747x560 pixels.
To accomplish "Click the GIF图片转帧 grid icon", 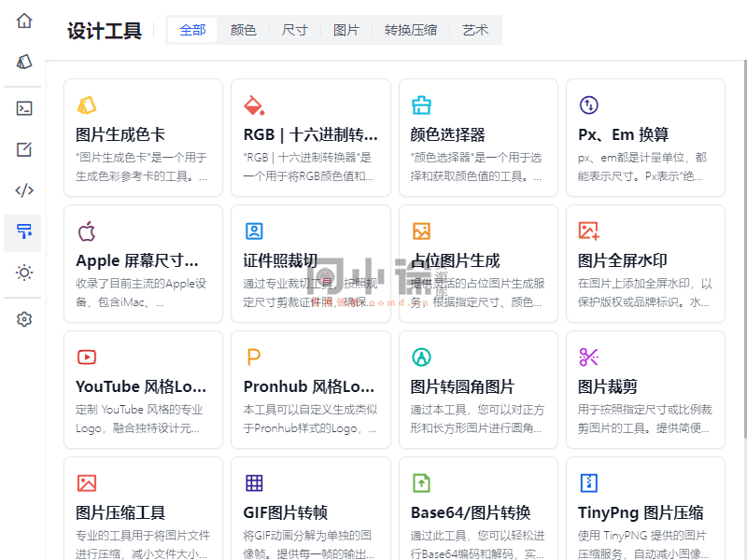I will tap(254, 483).
